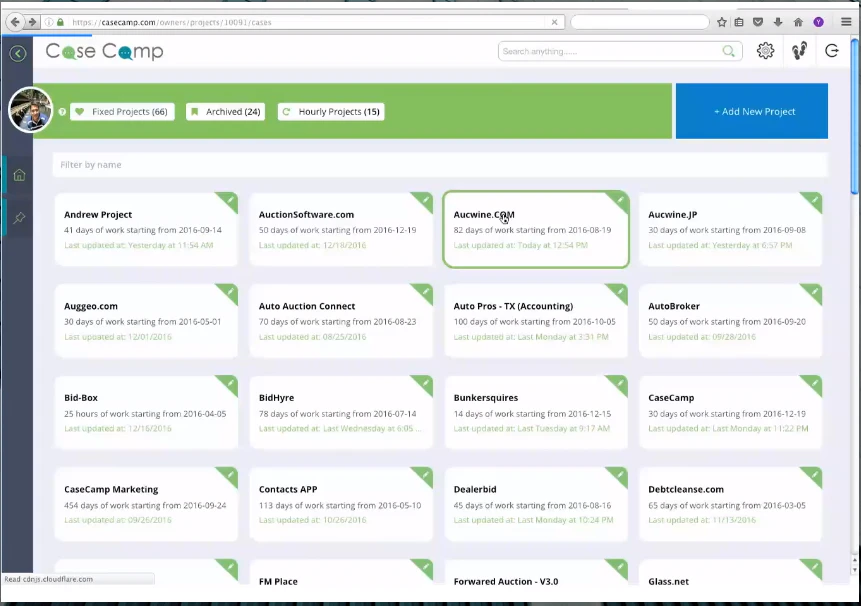The image size is (861, 606).
Task: Click + Add New Project button
Action: (752, 111)
